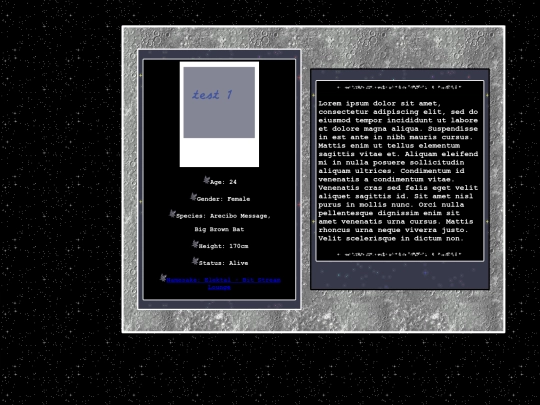Click the star bullet beside Gender

(193, 197)
